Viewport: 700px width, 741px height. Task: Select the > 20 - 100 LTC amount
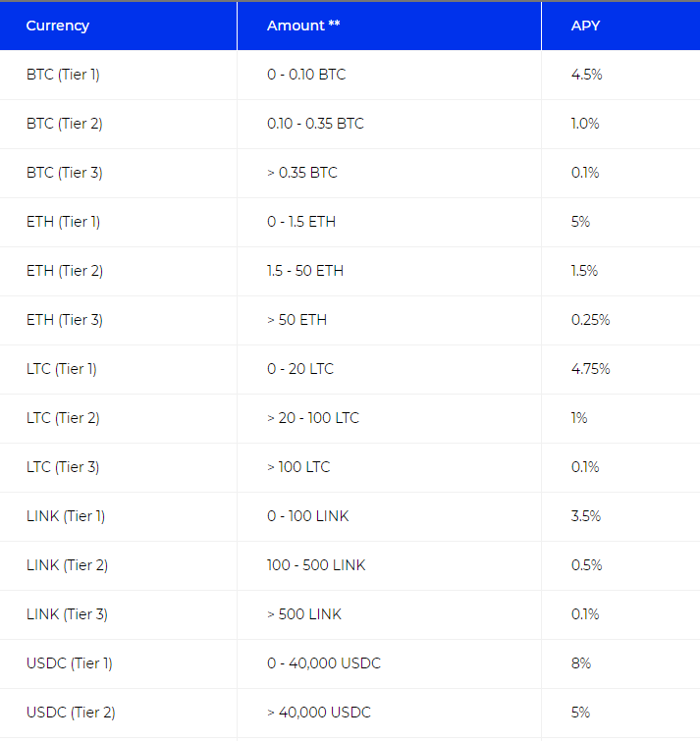(x=313, y=419)
